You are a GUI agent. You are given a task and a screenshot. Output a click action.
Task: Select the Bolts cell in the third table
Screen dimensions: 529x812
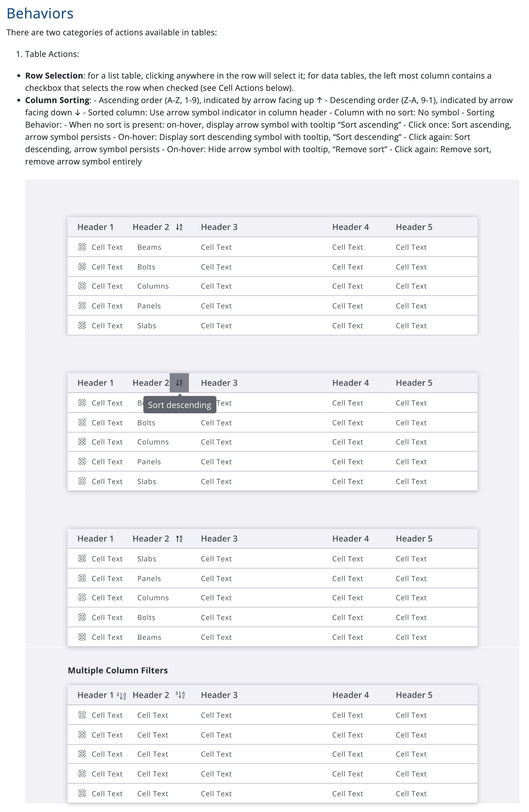(x=146, y=617)
